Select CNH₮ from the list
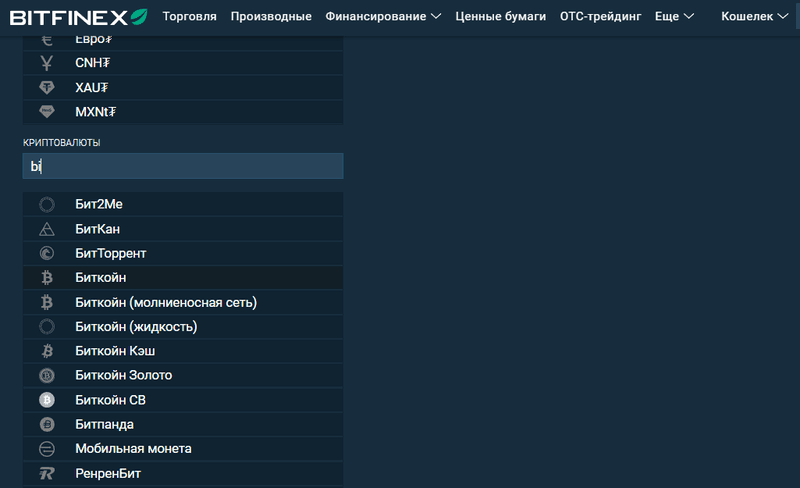800x488 pixels. pos(183,63)
